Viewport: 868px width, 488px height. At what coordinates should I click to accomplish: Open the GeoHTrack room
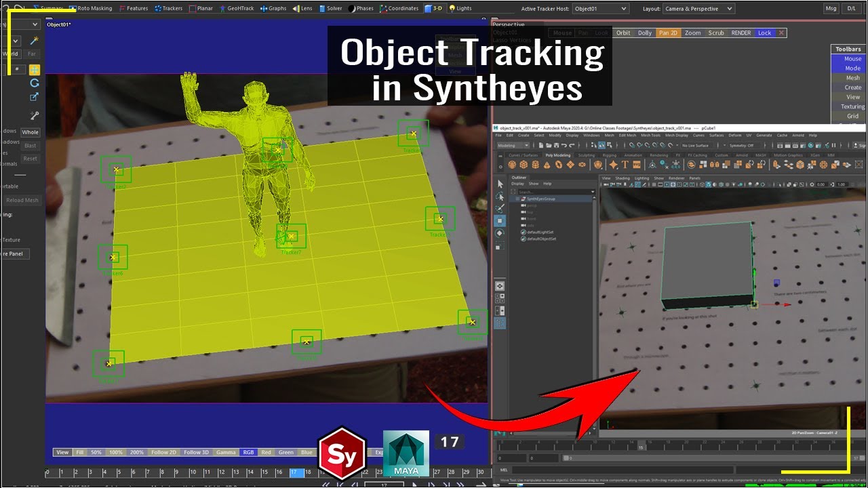point(237,8)
